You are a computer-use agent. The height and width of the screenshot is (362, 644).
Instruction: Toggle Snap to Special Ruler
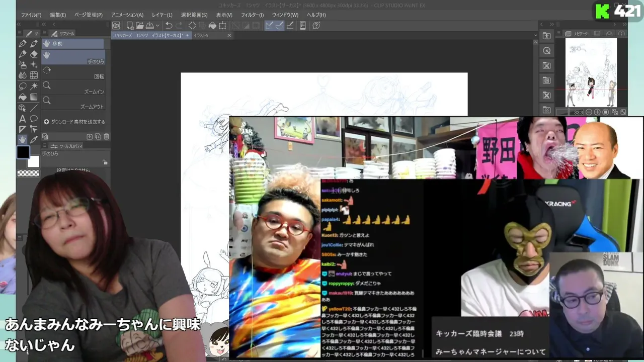(x=279, y=26)
